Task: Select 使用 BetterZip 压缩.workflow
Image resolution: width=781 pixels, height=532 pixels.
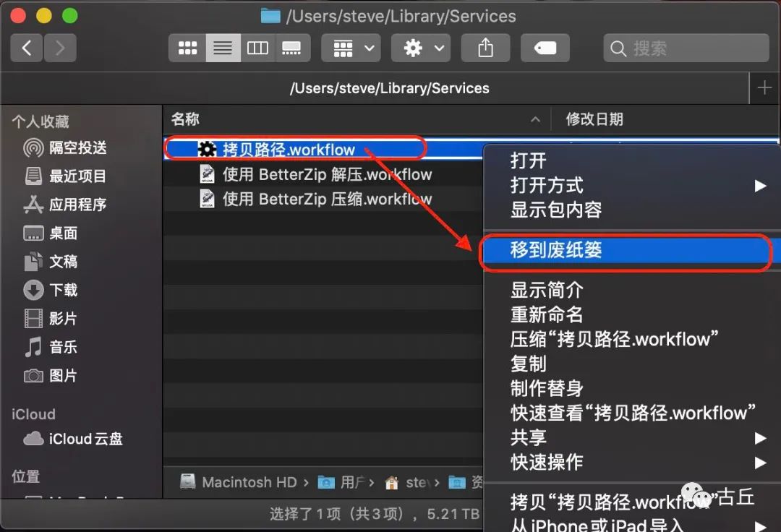Action: [x=327, y=199]
